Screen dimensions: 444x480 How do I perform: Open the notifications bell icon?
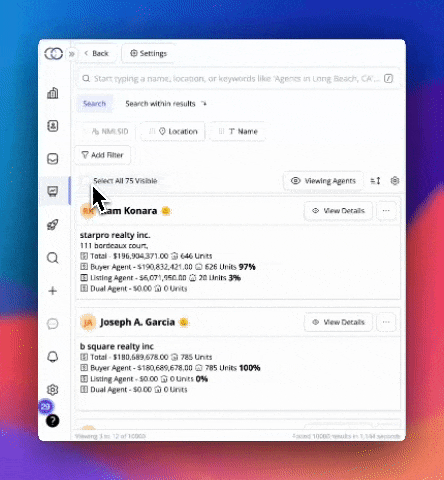[x=53, y=357]
